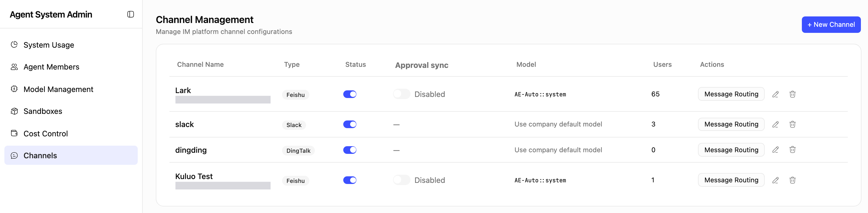Click the Kuluo Test channel name
Viewport: 868px width, 213px height.
pos(194,176)
